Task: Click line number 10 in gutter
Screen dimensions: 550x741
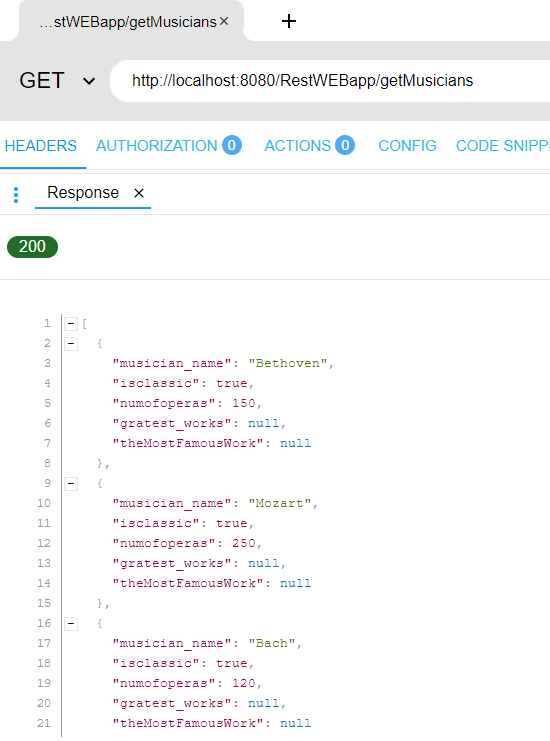Action: [x=44, y=503]
